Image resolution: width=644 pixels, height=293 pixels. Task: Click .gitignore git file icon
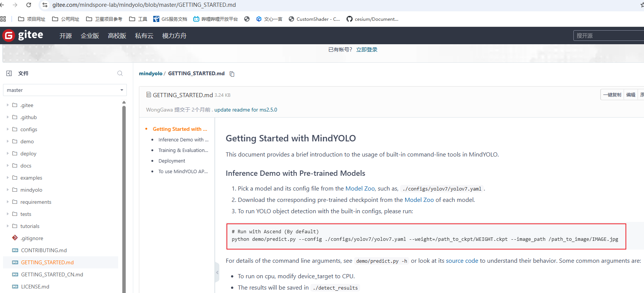[x=15, y=238]
